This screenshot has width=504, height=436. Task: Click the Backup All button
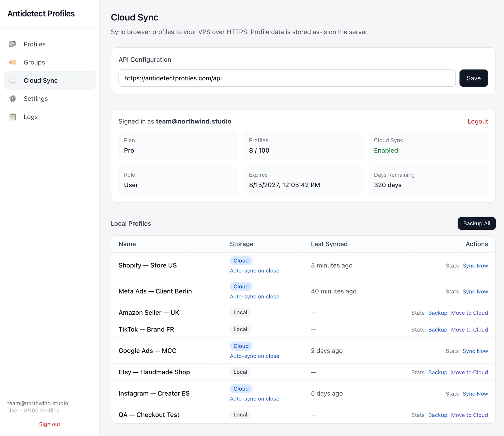pyautogui.click(x=477, y=223)
